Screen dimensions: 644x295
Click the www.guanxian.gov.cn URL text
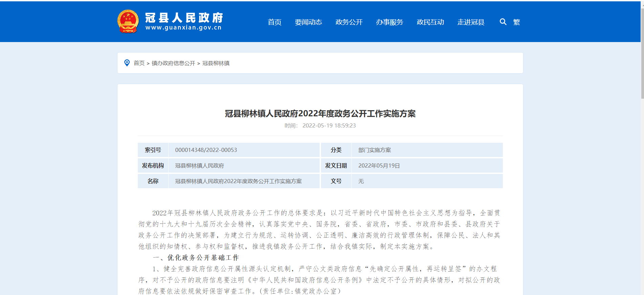tap(184, 28)
